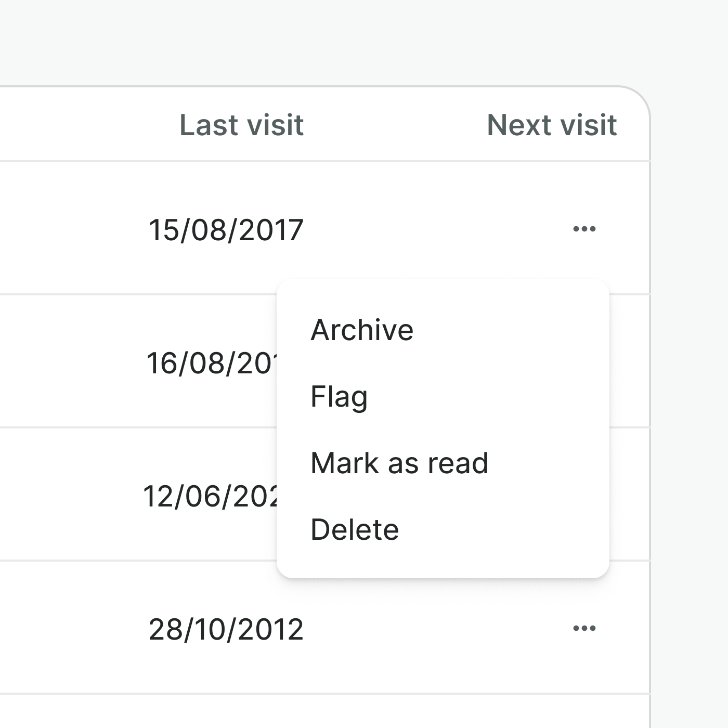Click the Last visit heading text

241,125
